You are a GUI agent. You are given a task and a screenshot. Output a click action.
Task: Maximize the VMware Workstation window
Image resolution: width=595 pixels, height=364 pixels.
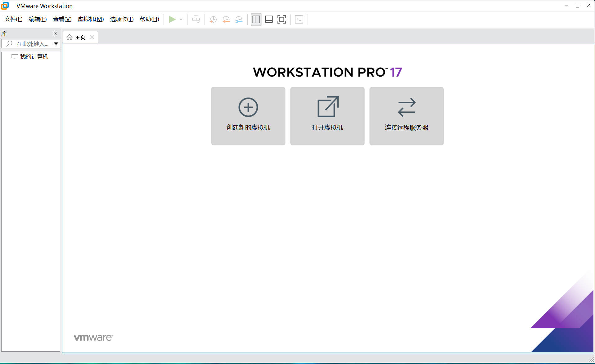pyautogui.click(x=578, y=6)
